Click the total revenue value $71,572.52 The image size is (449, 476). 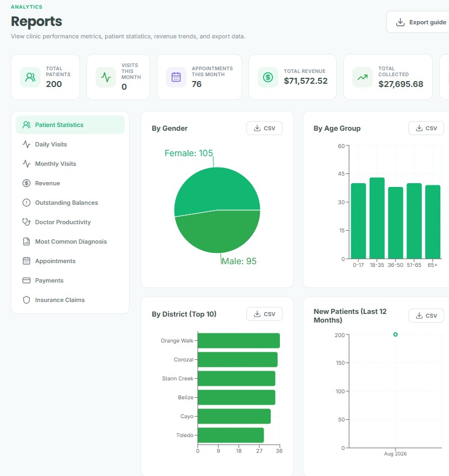tap(306, 81)
